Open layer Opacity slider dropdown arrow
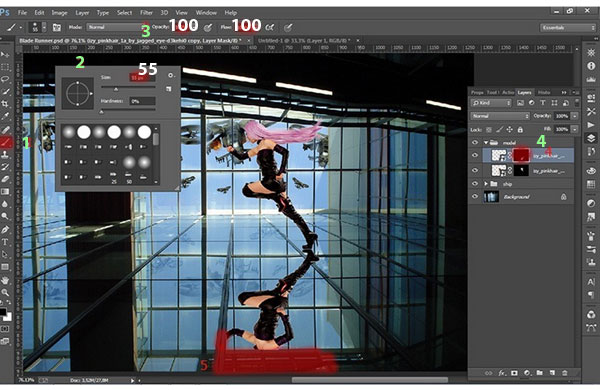This screenshot has height=390, width=600. pyautogui.click(x=574, y=116)
